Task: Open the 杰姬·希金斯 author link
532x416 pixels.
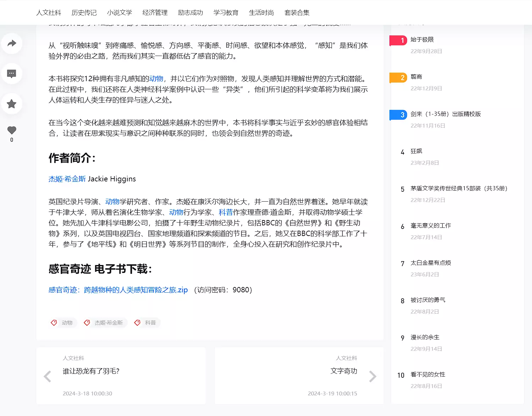Action: 67,179
